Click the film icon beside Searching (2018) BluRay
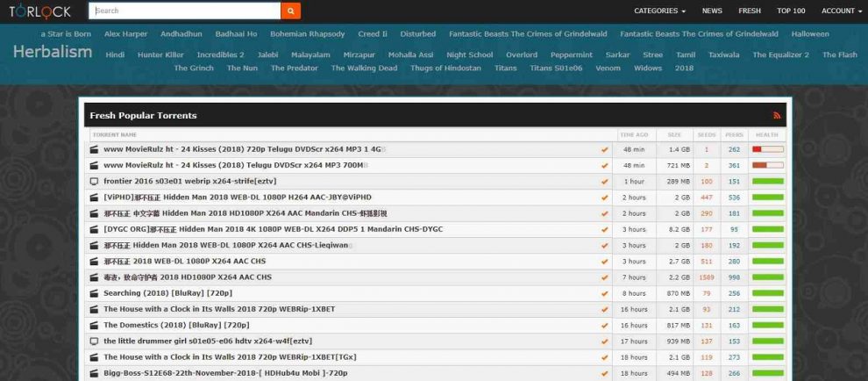 [x=95, y=293]
